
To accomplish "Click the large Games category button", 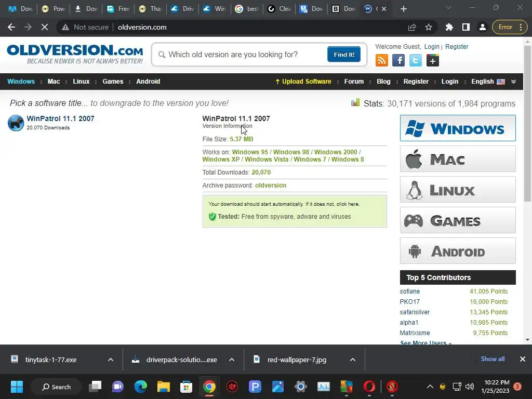I will click(458, 220).
